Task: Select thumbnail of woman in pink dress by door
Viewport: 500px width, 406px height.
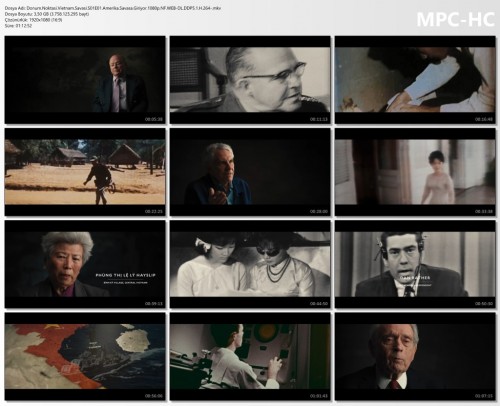Action: [415, 172]
